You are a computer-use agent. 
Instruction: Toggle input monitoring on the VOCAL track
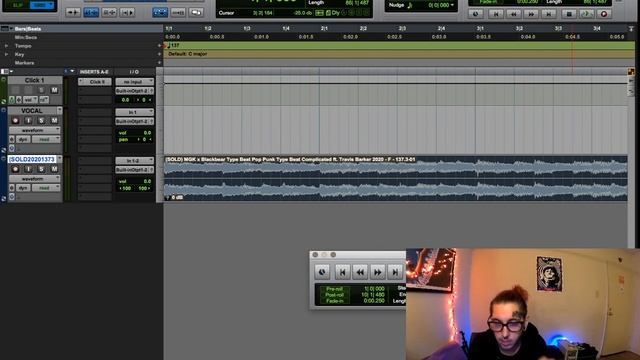tap(28, 120)
